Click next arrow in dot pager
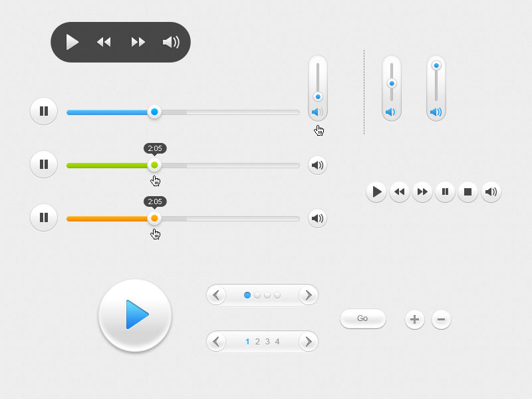Image resolution: width=532 pixels, height=399 pixels. pos(308,295)
